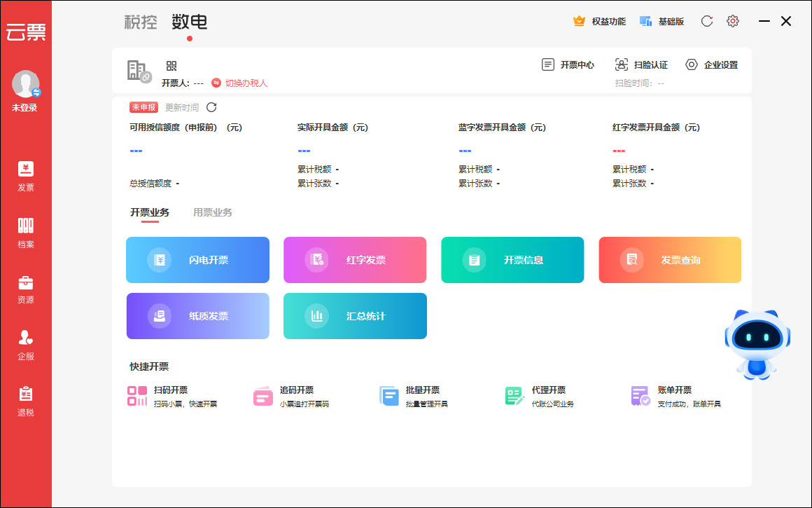Open the 闪电开票 card
Viewport: 812px width, 508px height.
pyautogui.click(x=198, y=260)
